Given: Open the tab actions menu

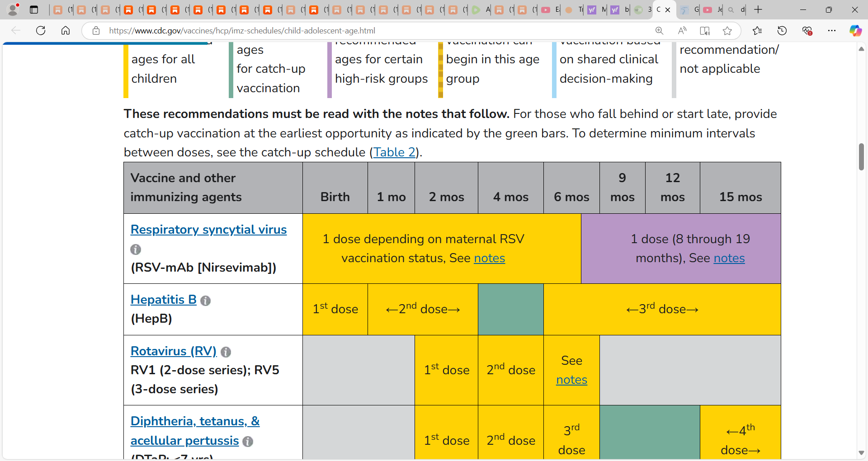Looking at the screenshot, I should (x=34, y=9).
